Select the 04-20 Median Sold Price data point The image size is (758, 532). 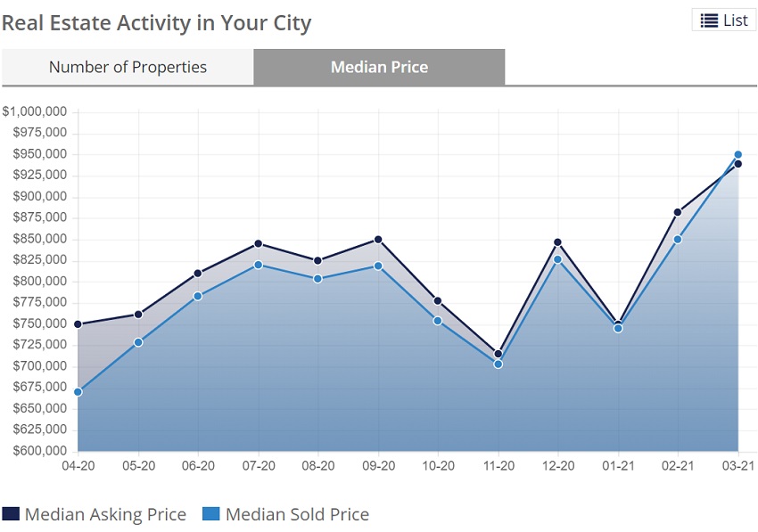point(78,392)
